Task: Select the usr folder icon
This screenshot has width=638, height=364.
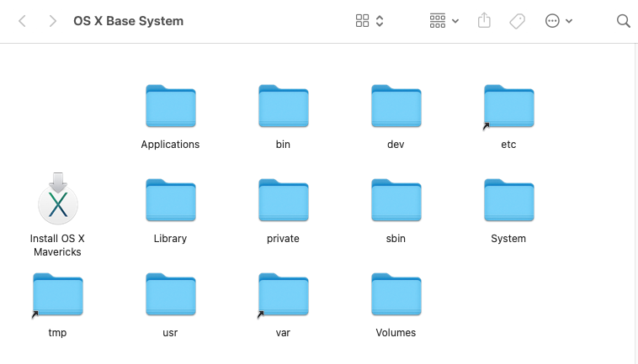Action: click(171, 294)
